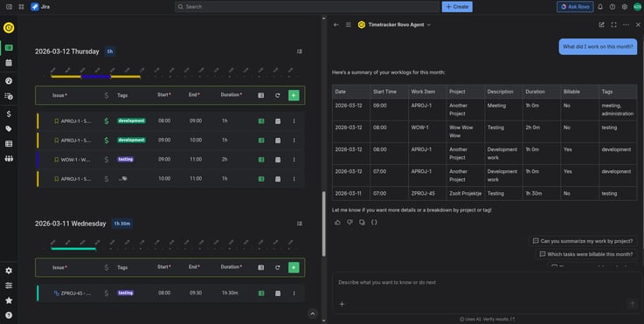Open the tags icon in sidebar
The height and width of the screenshot is (324, 644).
click(x=9, y=128)
